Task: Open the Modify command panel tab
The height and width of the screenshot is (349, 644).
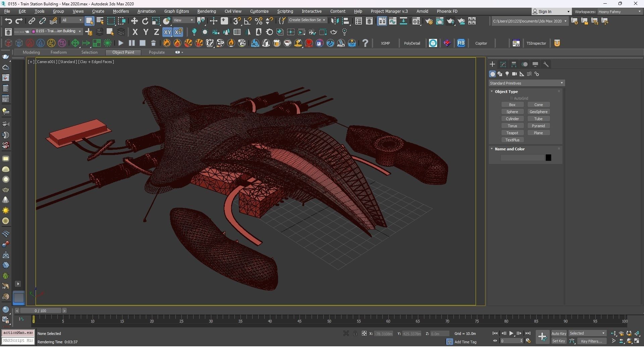Action: [503, 64]
